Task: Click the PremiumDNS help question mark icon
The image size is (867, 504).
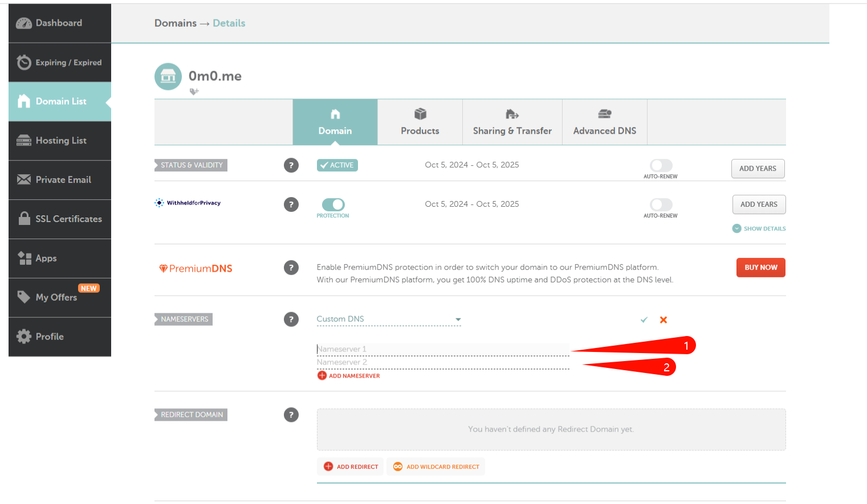Action: [x=291, y=268]
